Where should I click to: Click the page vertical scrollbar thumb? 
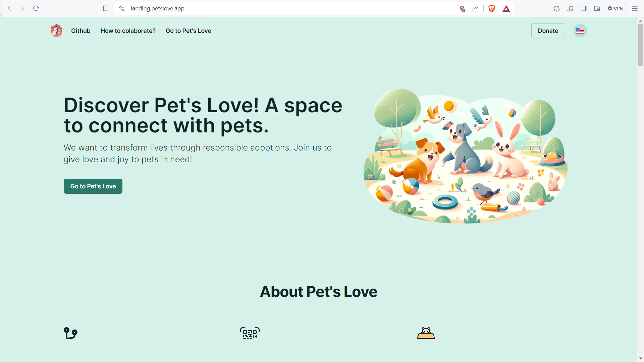click(x=640, y=45)
